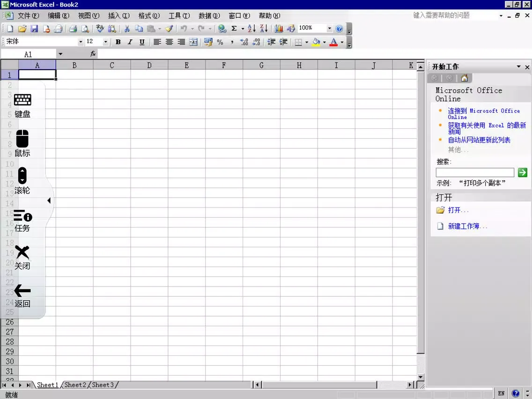Toggle italic formatting
Viewport: 532px width, 399px height.
pyautogui.click(x=130, y=42)
